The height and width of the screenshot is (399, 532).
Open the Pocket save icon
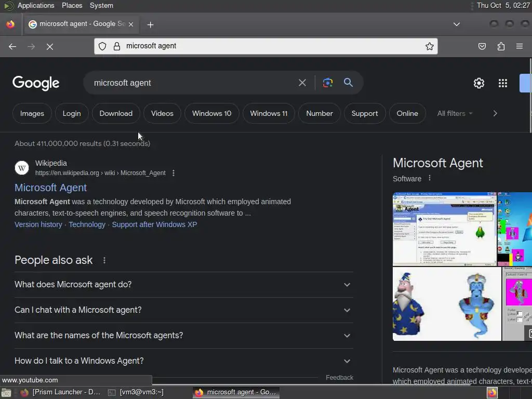click(x=482, y=46)
